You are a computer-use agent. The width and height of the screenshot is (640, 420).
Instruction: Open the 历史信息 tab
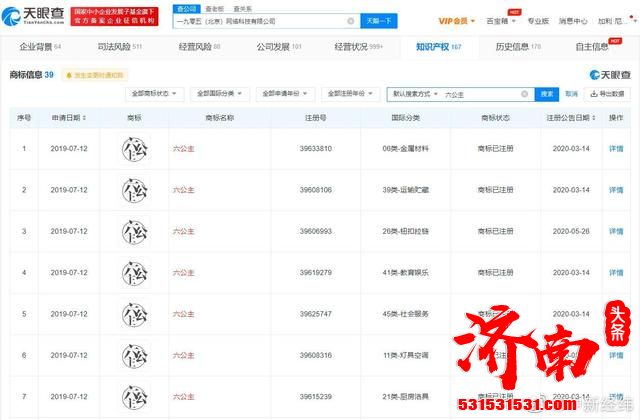(x=518, y=47)
